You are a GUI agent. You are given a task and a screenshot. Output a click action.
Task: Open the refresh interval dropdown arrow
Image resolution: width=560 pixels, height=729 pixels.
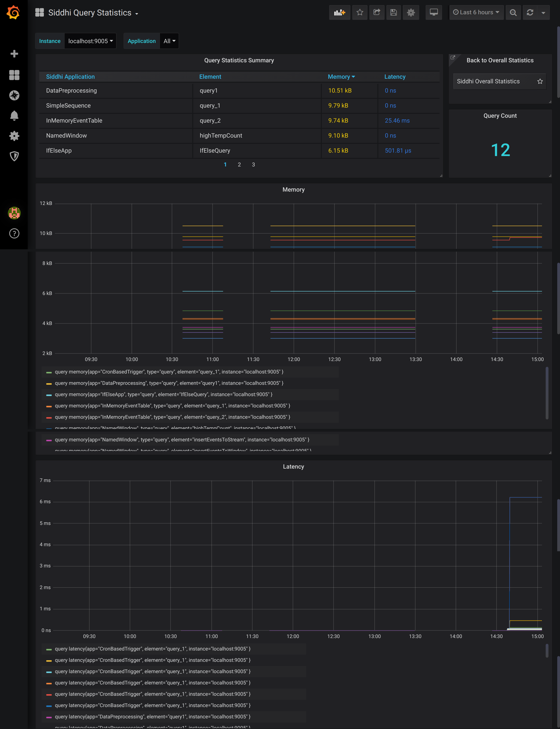(543, 13)
